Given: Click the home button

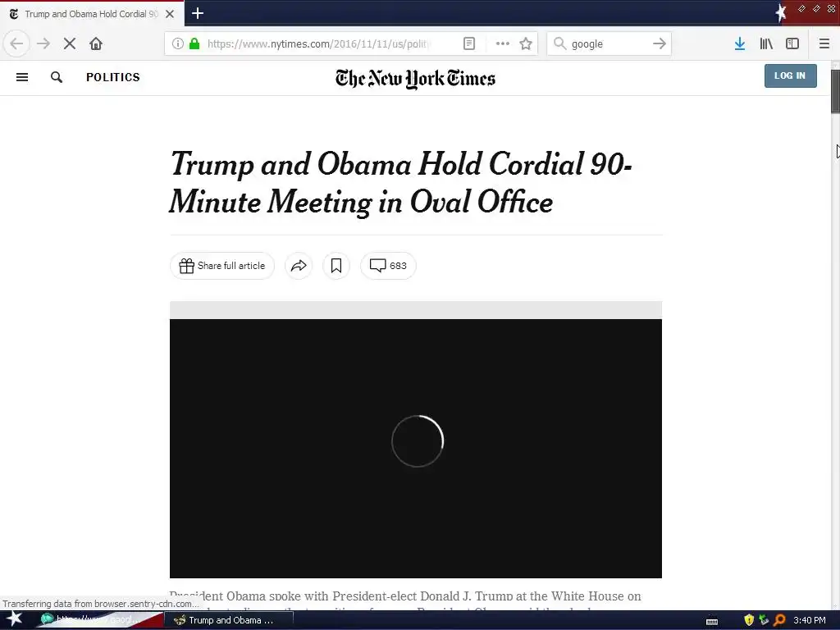Looking at the screenshot, I should click(x=96, y=43).
